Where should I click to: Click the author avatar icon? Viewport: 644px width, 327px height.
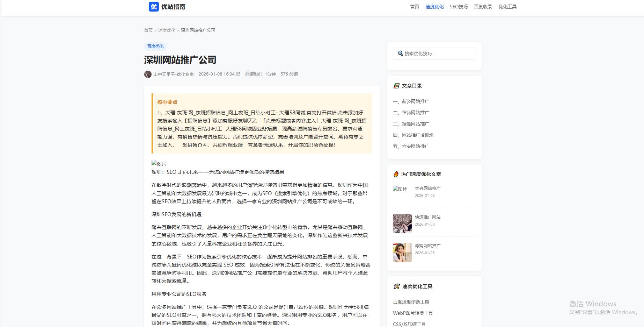148,74
